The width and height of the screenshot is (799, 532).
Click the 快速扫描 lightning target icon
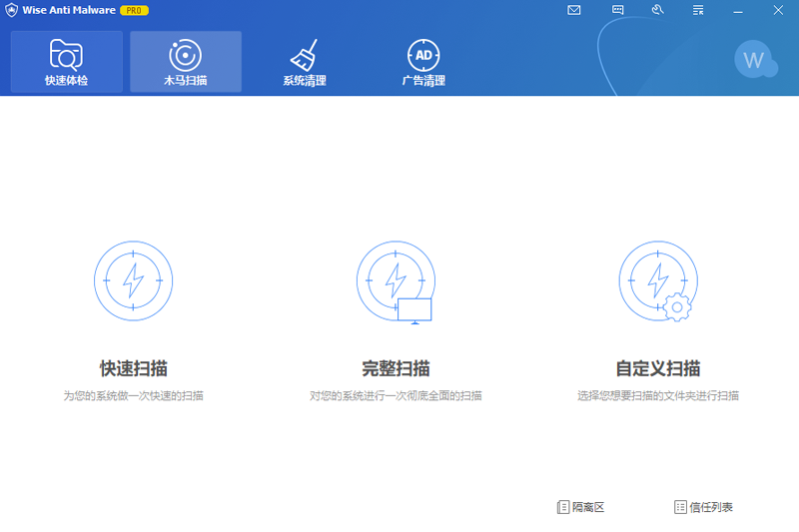[x=133, y=280]
